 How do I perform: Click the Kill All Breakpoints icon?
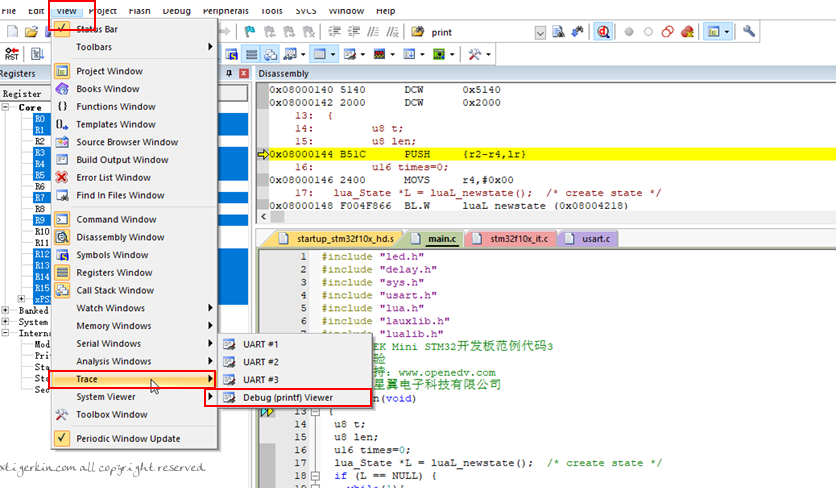click(x=687, y=32)
